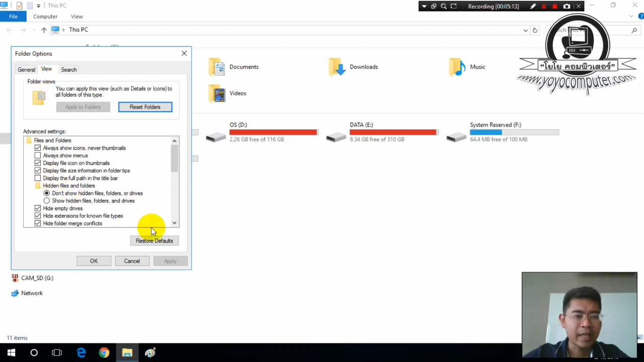Image resolution: width=644 pixels, height=362 pixels.
Task: Stop recording with the red square icon
Action: (555, 6)
